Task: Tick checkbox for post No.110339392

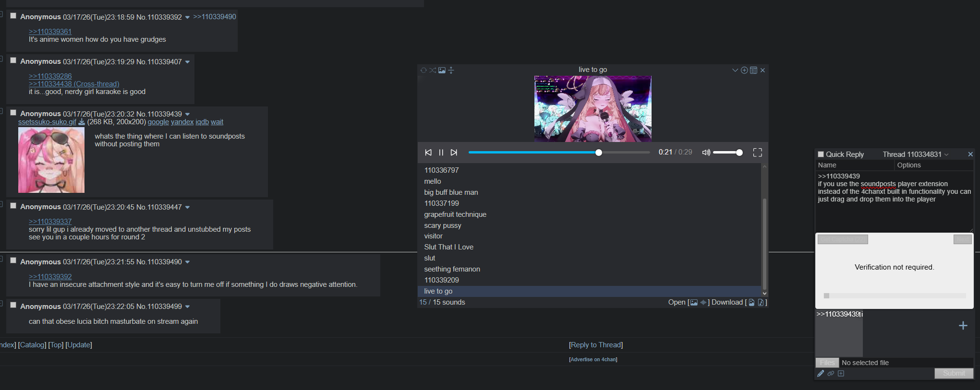Action: tap(13, 16)
